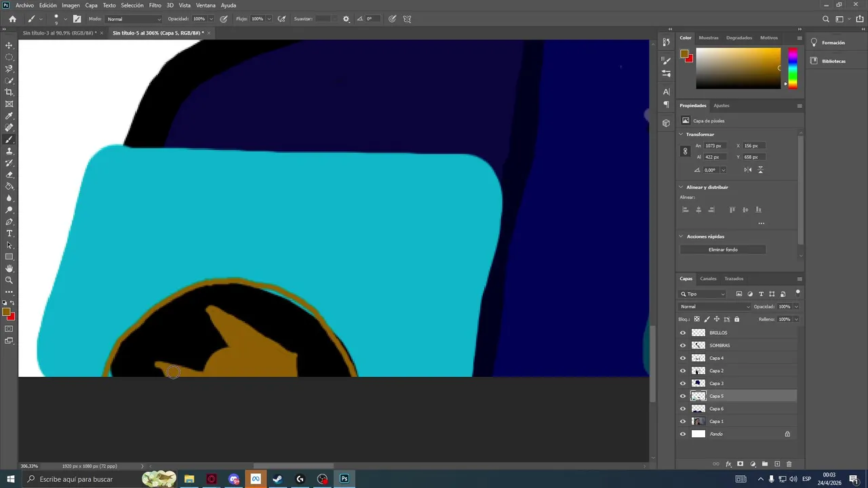Screen dimensions: 868x488
Task: Open symmetry paint options butterfly icon
Action: pos(407,19)
